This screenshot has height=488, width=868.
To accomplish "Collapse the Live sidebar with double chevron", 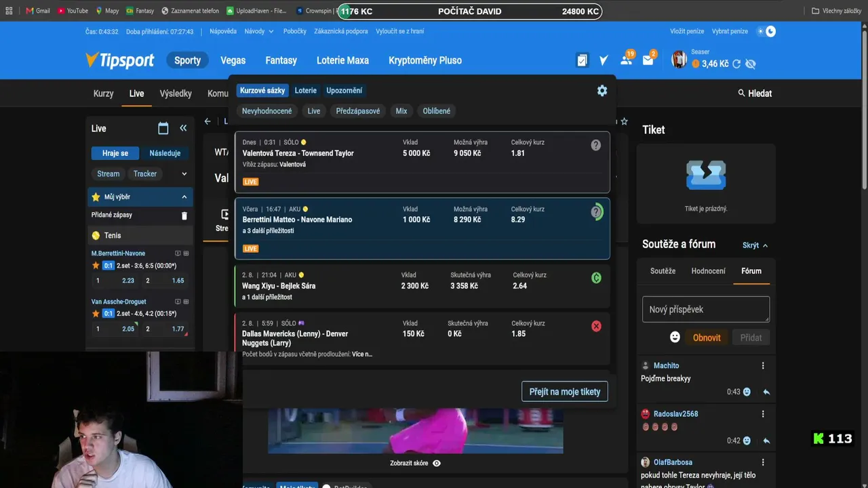I will [183, 128].
